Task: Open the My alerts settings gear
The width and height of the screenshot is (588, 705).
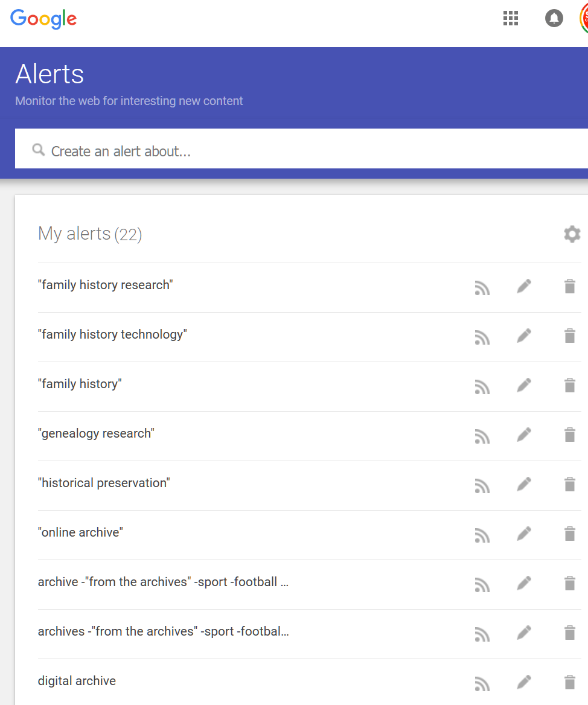Action: pos(572,234)
